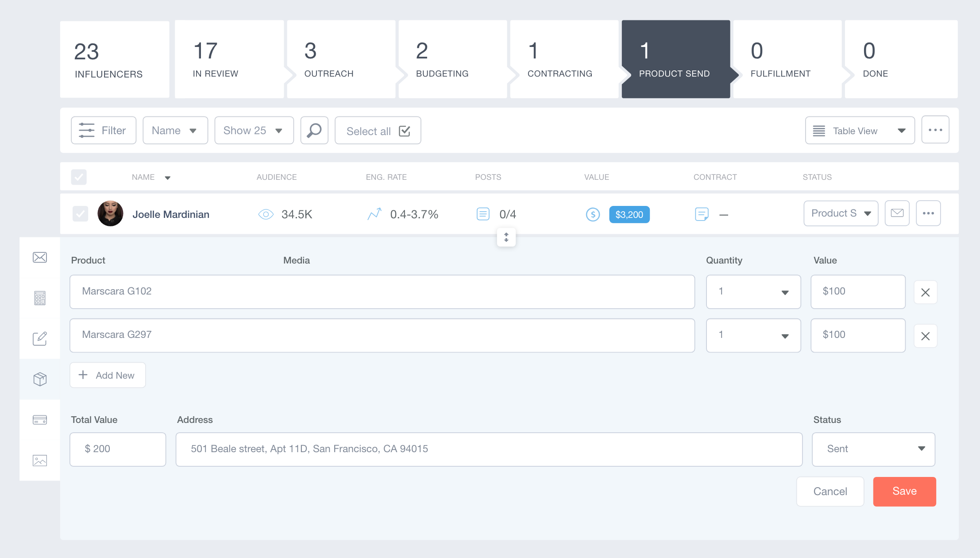Click the Save button
The image size is (980, 558).
[x=904, y=491]
